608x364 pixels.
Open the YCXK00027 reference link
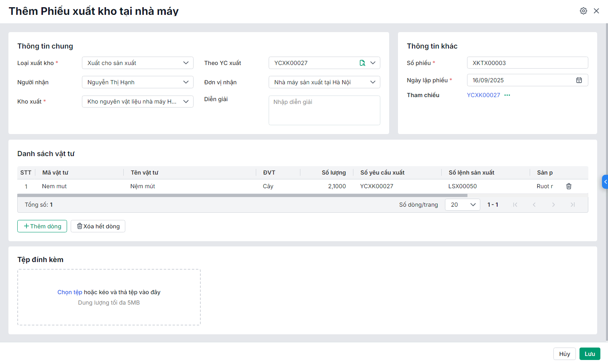click(x=483, y=95)
